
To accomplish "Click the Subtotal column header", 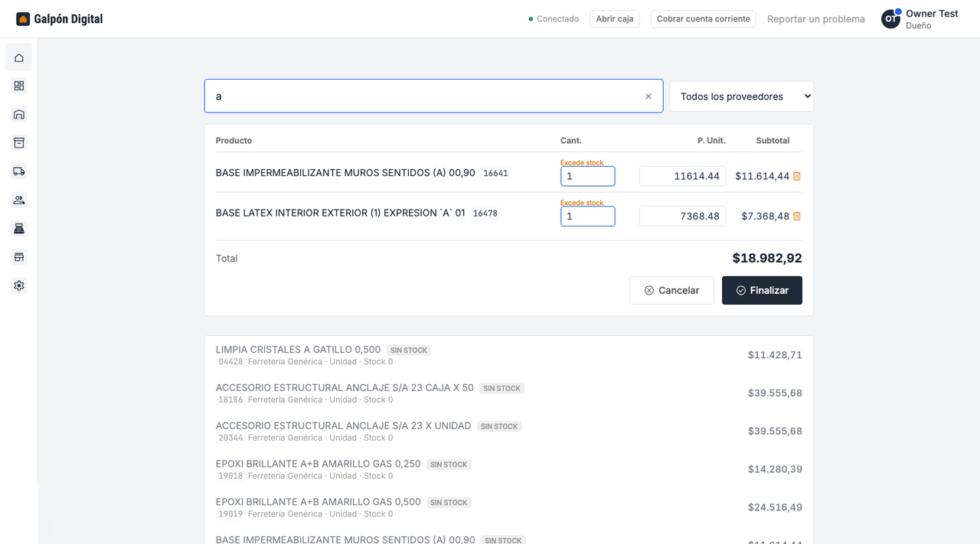I will (x=773, y=141).
